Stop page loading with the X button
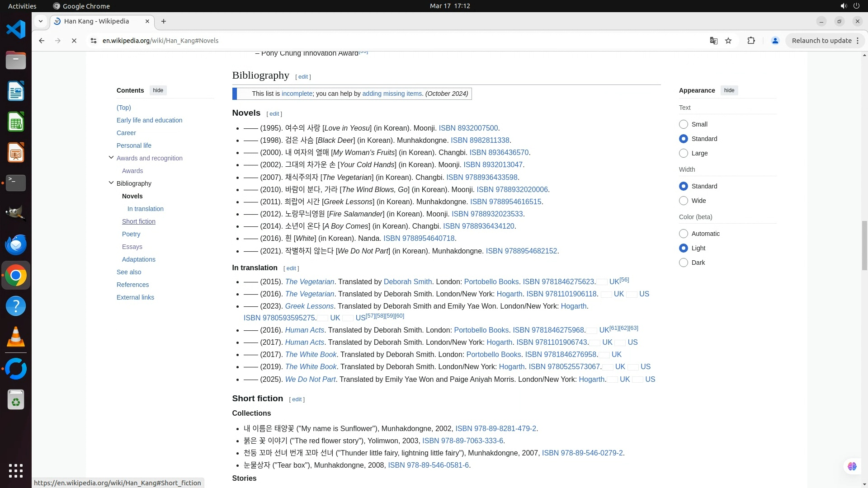This screenshot has width=868, height=488. click(74, 41)
